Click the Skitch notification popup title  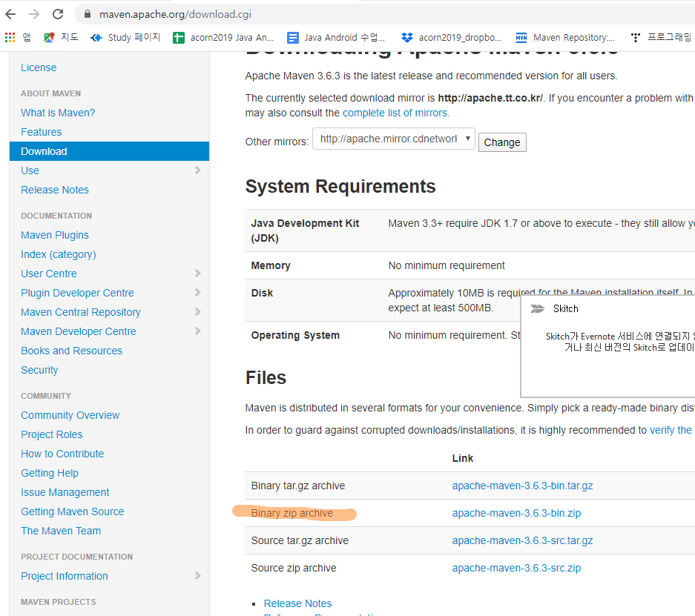tap(566, 308)
